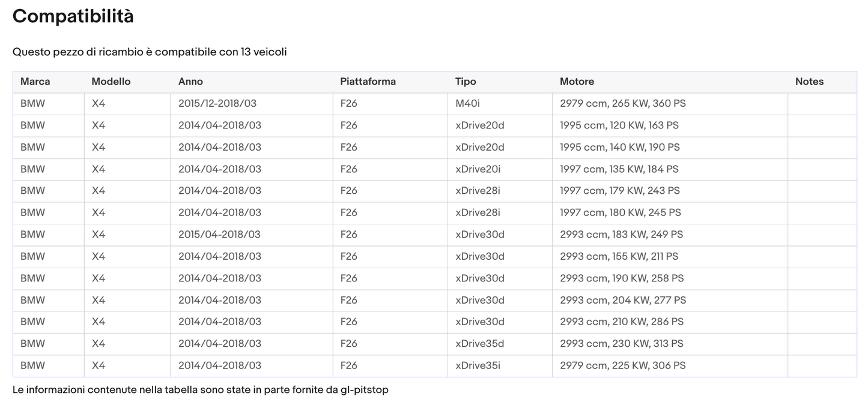
Task: Click the Notes column header
Action: [x=809, y=82]
